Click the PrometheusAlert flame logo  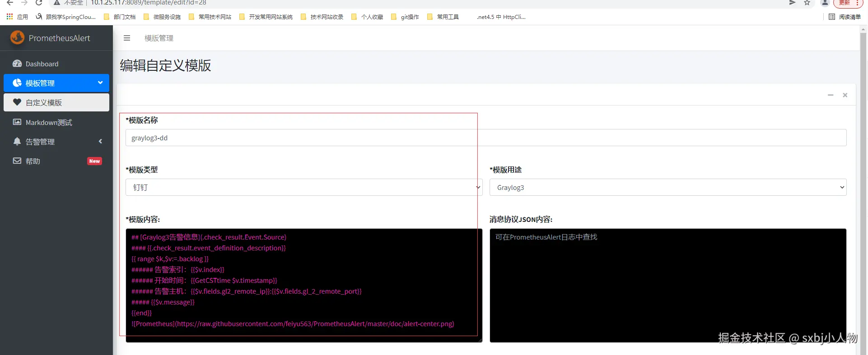click(x=18, y=37)
